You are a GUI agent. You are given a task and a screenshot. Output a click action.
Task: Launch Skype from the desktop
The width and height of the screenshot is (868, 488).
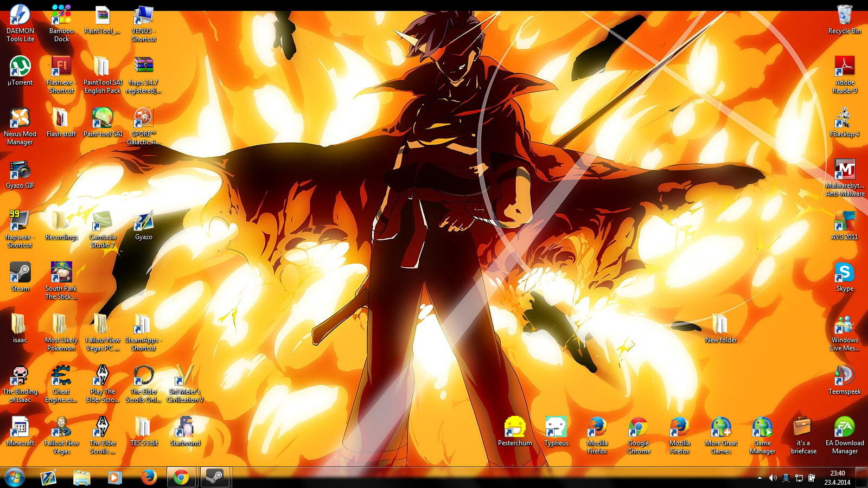[x=845, y=277]
